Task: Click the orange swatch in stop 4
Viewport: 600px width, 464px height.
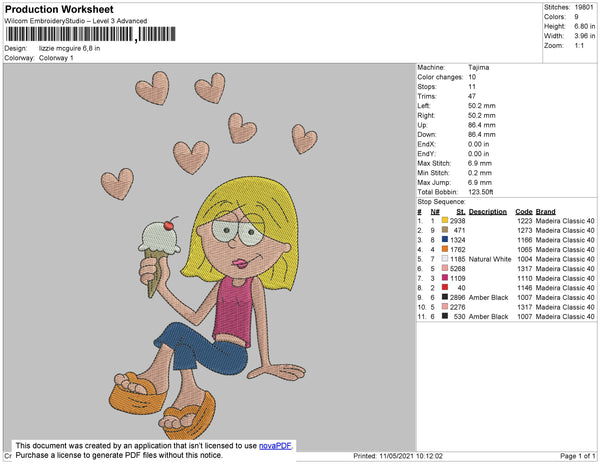Action: click(445, 249)
